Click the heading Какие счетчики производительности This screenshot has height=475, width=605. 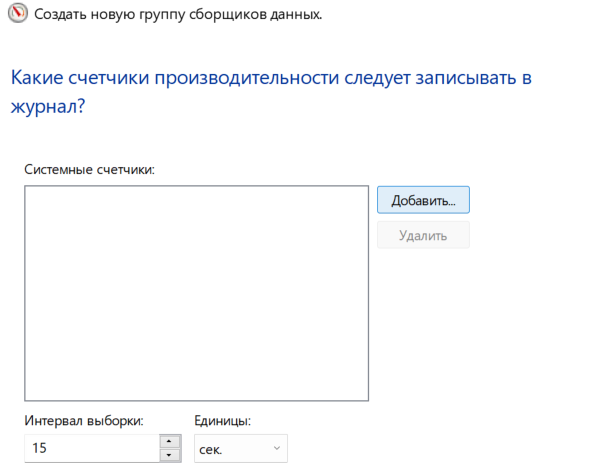[271, 91]
